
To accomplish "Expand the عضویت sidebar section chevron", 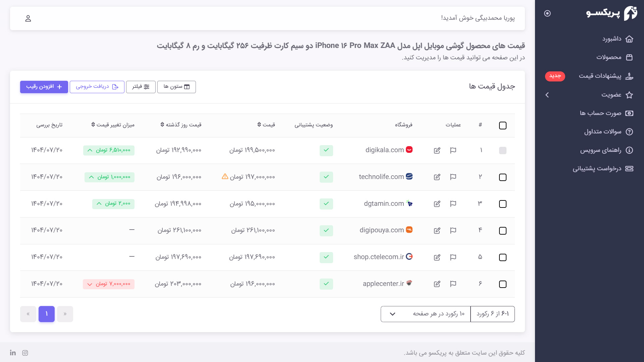I will point(547,95).
